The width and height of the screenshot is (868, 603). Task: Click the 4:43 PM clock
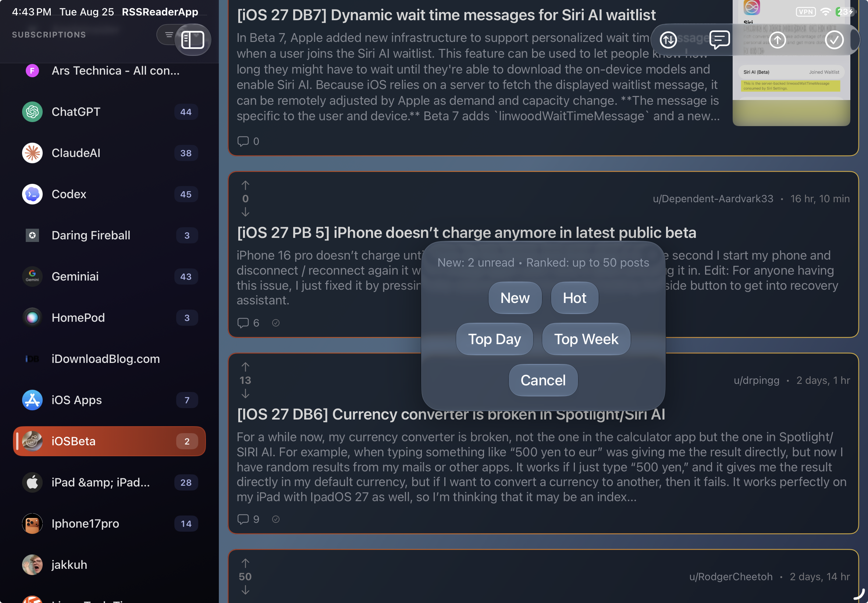32,12
